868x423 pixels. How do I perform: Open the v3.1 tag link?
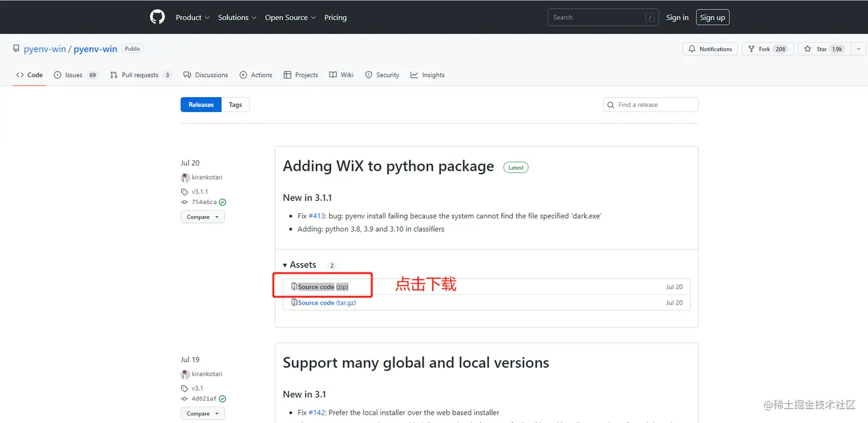tap(197, 388)
